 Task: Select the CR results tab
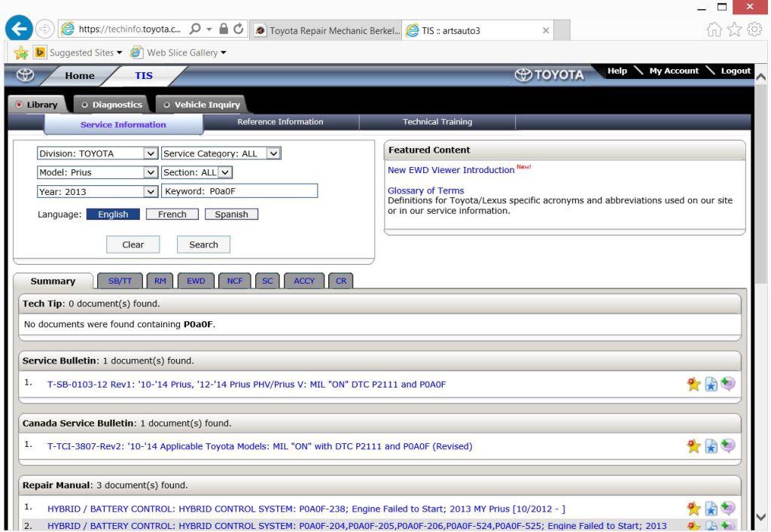[x=341, y=281]
